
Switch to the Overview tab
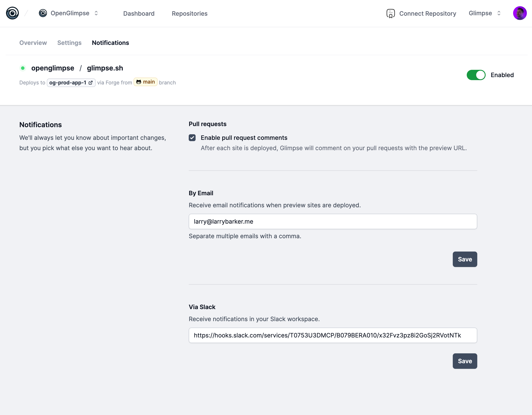tap(33, 43)
